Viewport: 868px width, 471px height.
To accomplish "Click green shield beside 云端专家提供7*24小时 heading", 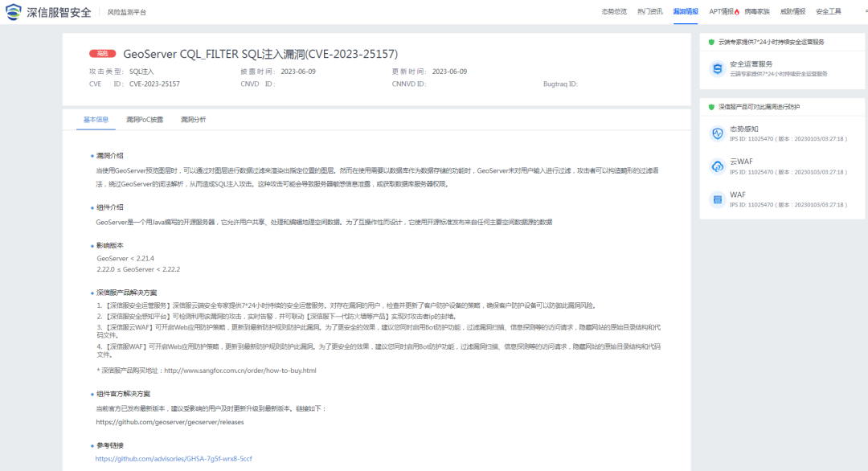I will [x=711, y=42].
